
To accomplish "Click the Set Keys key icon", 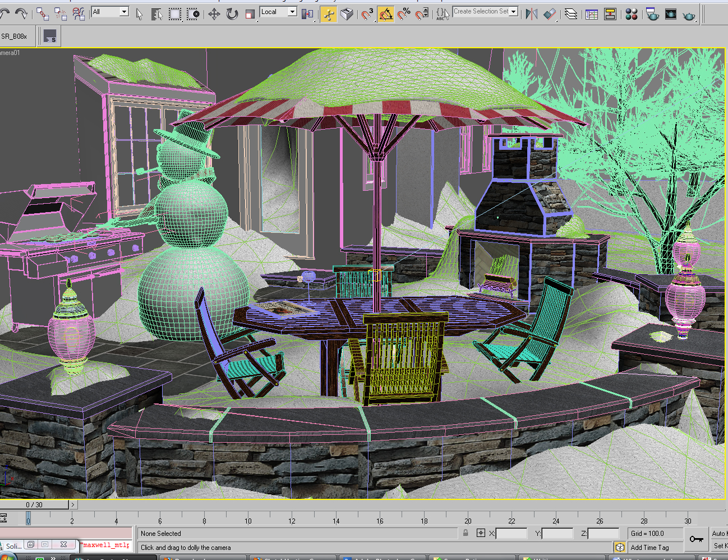I will [x=697, y=539].
